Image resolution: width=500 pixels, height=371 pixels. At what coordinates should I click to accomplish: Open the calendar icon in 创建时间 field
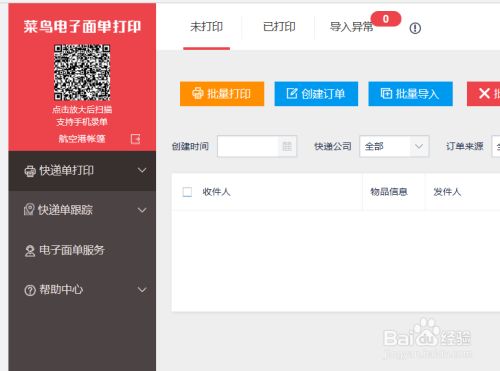click(287, 146)
